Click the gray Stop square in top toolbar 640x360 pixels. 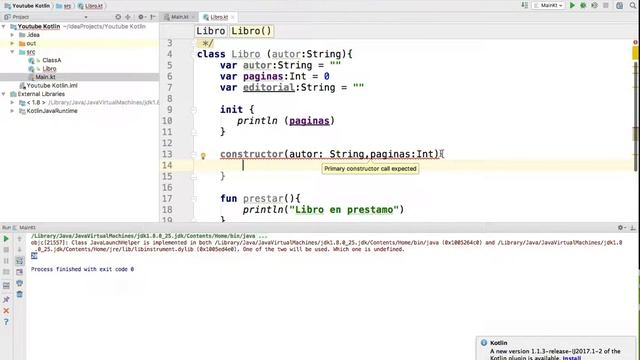pos(606,5)
